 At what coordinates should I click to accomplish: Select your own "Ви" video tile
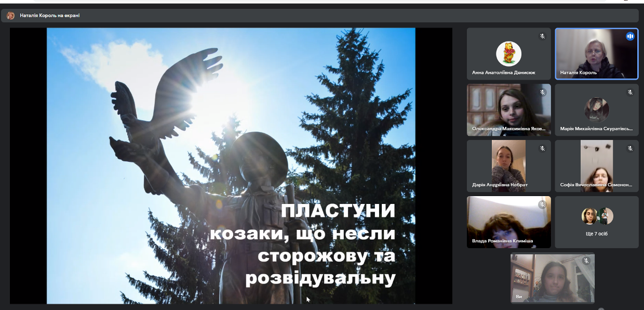click(x=553, y=278)
